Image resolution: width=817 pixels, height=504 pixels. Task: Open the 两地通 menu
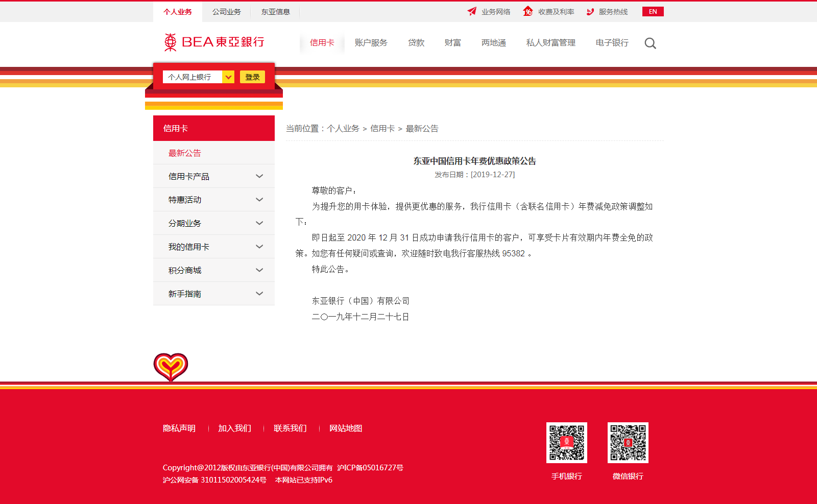click(x=494, y=43)
